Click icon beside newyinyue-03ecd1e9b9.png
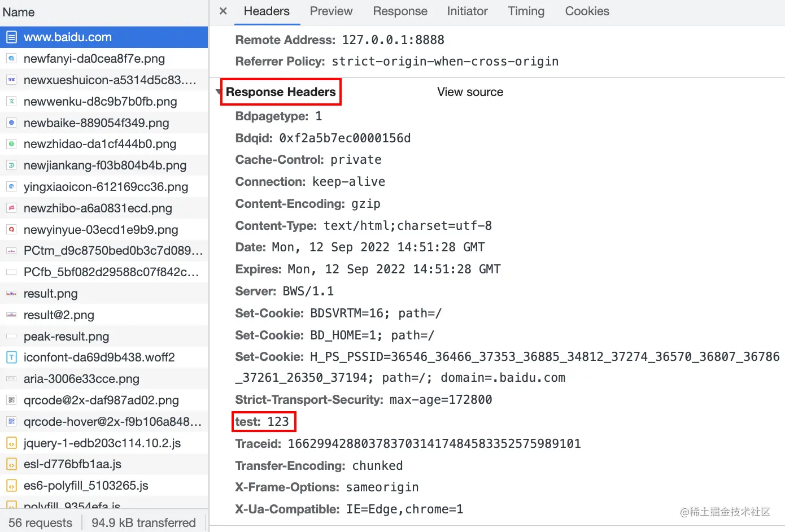The image size is (785, 532). tap(11, 230)
